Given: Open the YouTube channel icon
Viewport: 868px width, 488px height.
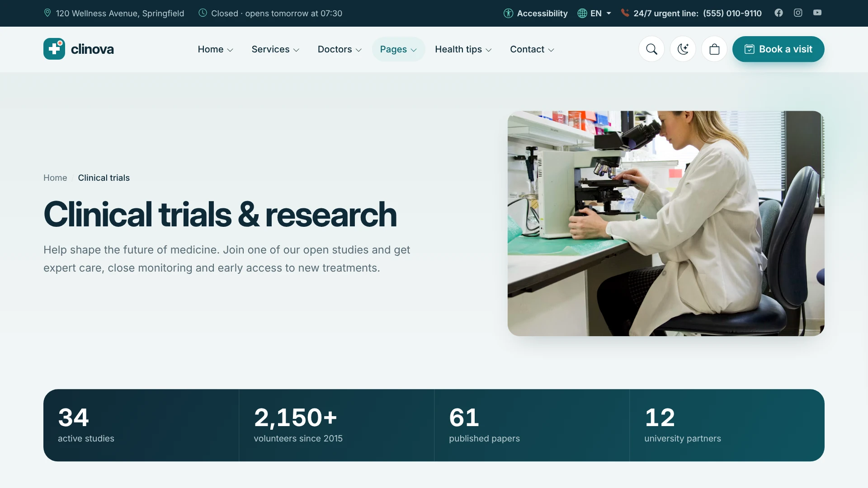Looking at the screenshot, I should (x=817, y=13).
